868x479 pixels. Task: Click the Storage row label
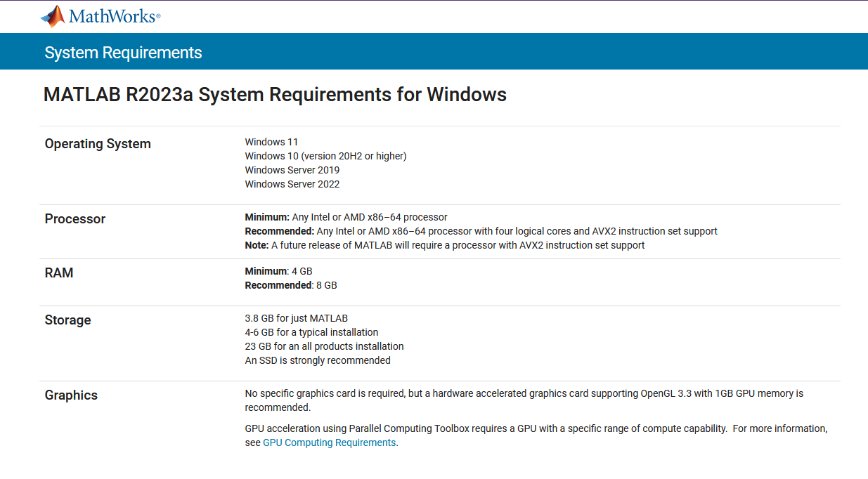click(x=67, y=320)
